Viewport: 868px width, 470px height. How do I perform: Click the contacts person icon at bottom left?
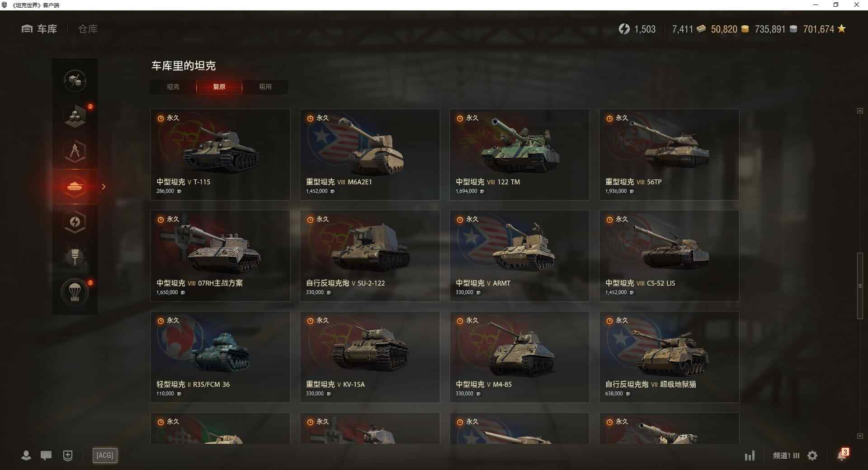[x=26, y=456]
